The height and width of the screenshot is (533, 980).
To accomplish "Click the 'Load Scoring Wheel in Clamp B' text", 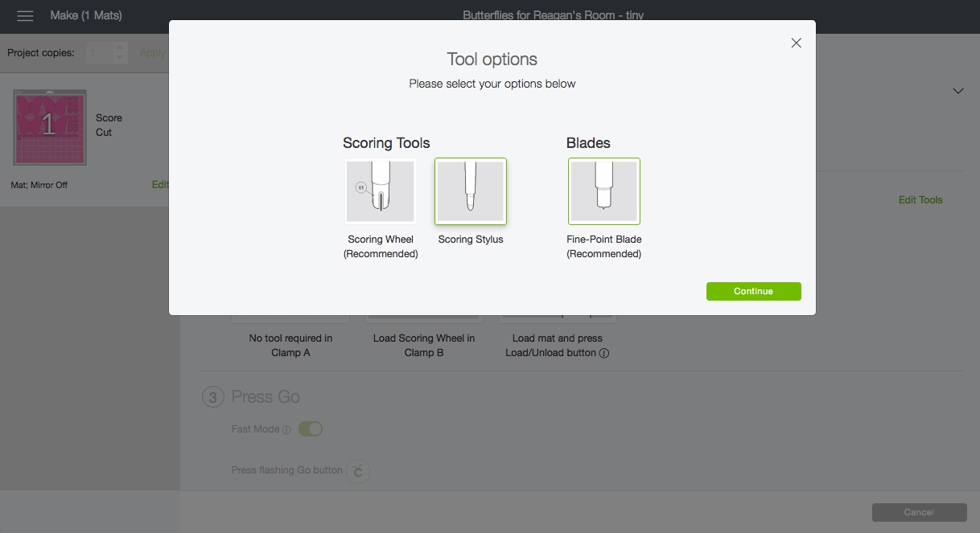I will point(424,346).
